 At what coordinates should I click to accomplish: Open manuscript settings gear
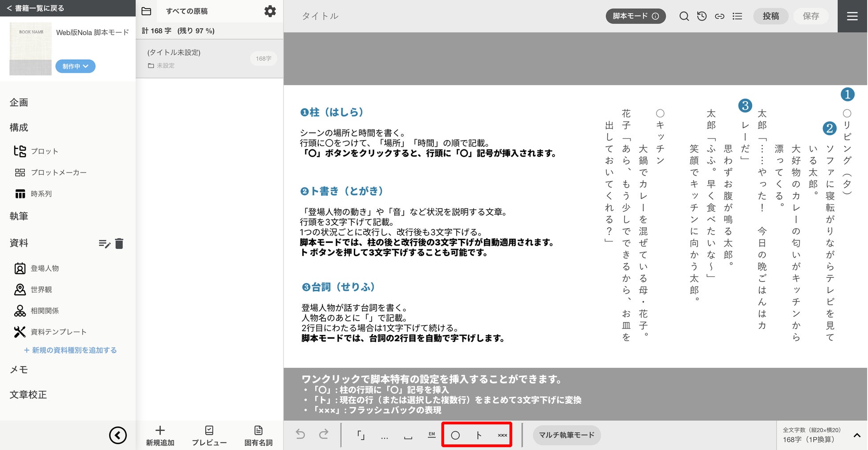pos(270,11)
